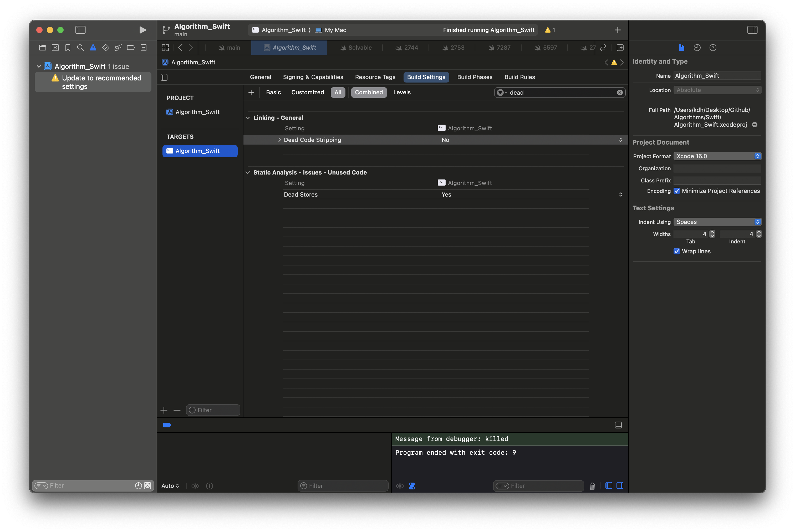The height and width of the screenshot is (532, 795).
Task: Open the Debug navigator icon
Action: pyautogui.click(x=118, y=48)
